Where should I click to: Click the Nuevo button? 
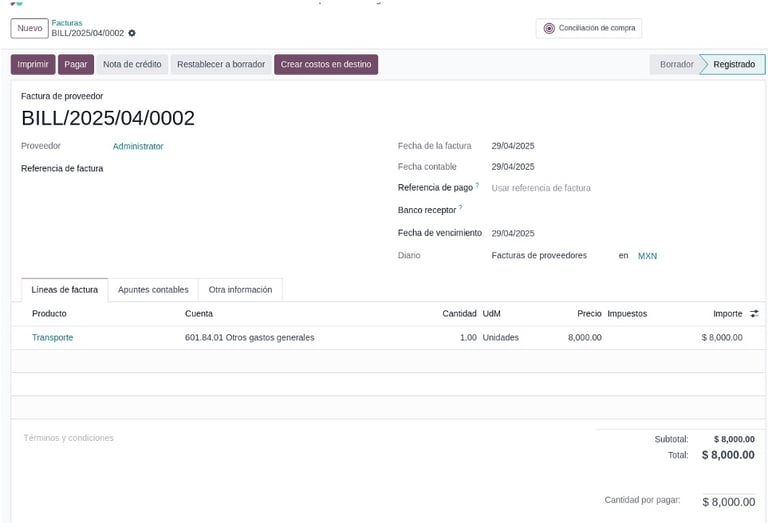29,28
